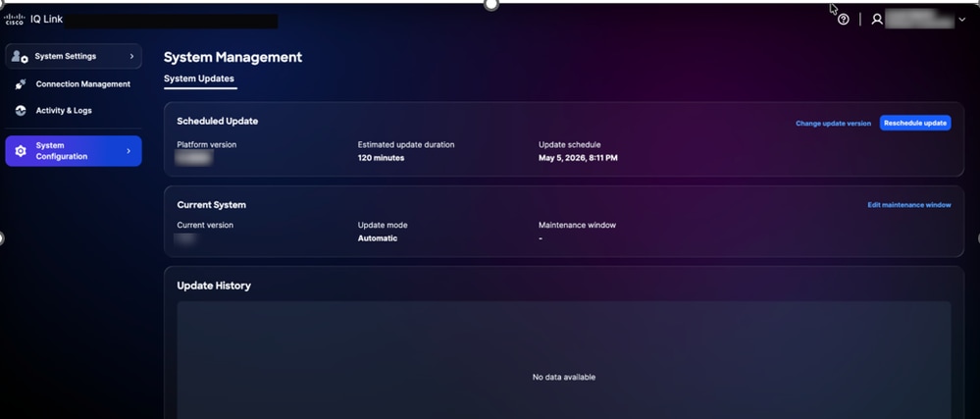Click the user profile icon

click(877, 20)
